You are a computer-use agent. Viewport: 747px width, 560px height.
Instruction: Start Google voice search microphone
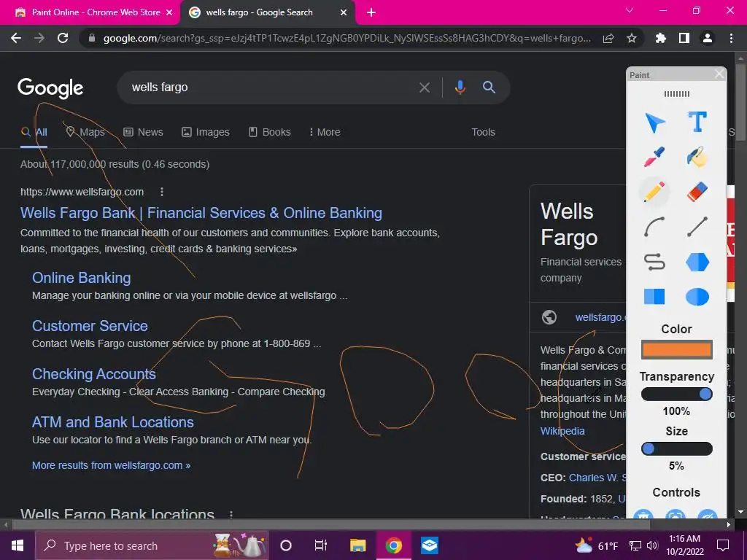[460, 87]
